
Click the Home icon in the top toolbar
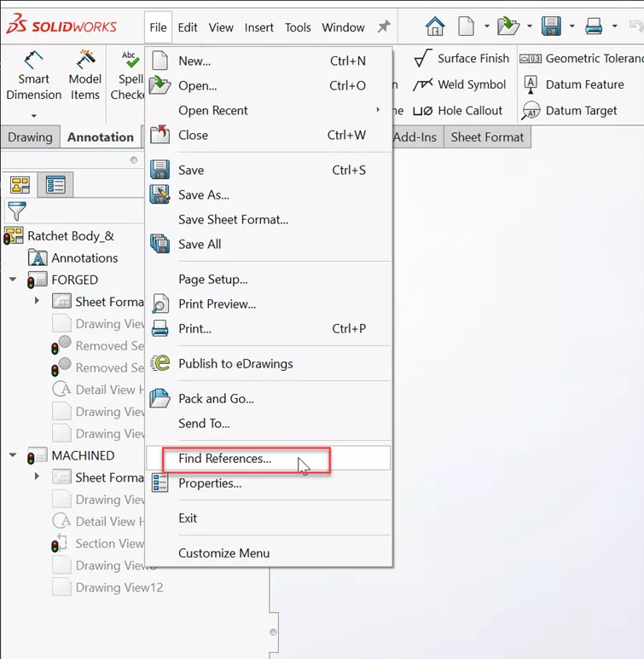(x=435, y=26)
